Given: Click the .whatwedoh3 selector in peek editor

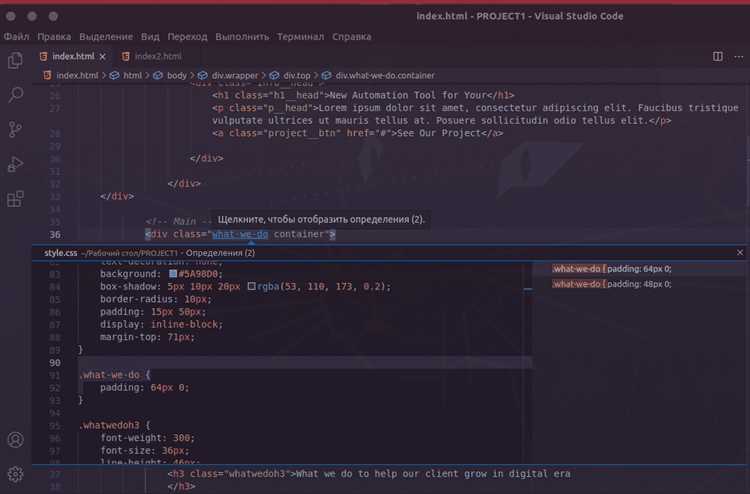Looking at the screenshot, I should point(109,425).
